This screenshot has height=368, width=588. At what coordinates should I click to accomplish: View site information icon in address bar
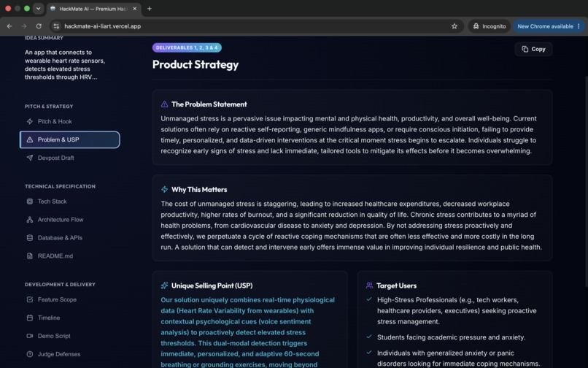coord(56,26)
